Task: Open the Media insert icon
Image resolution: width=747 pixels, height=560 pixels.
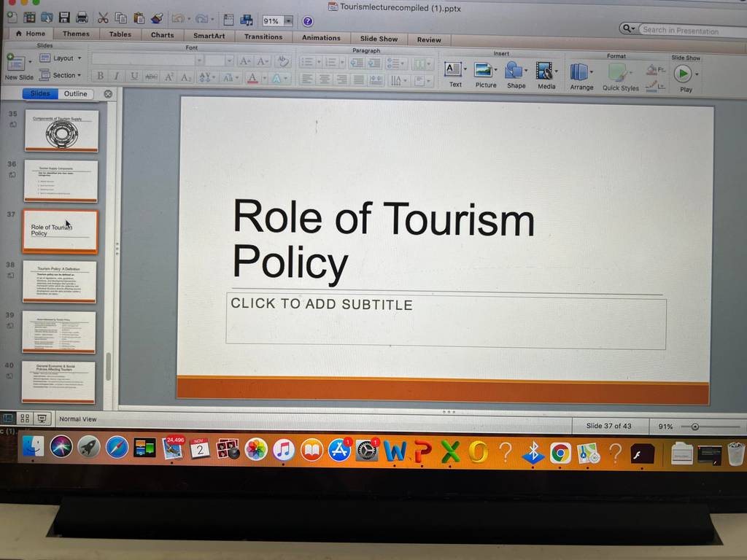Action: [543, 71]
